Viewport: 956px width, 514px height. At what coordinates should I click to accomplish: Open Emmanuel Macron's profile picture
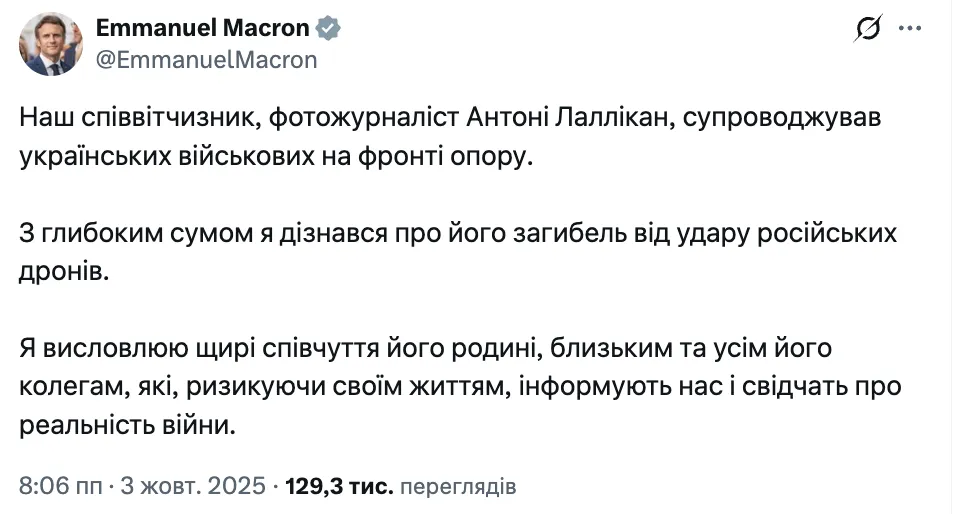(x=49, y=45)
